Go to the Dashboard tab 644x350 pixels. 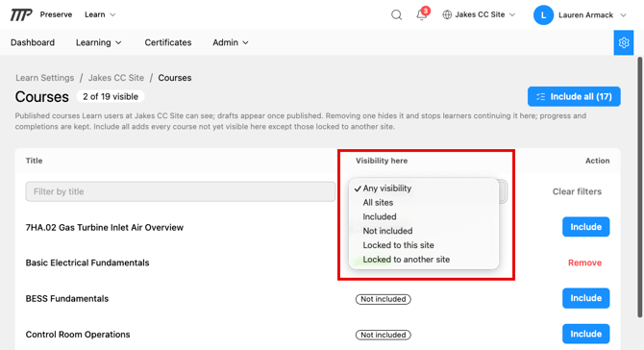coord(33,42)
